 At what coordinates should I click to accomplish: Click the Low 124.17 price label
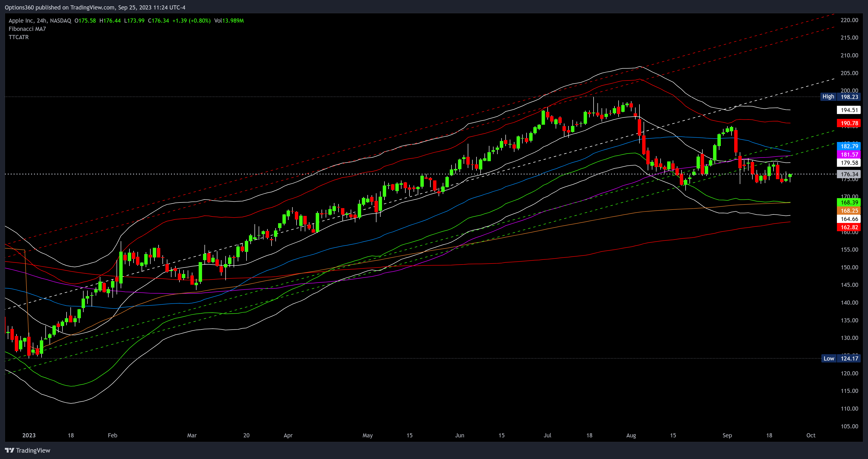pos(840,359)
